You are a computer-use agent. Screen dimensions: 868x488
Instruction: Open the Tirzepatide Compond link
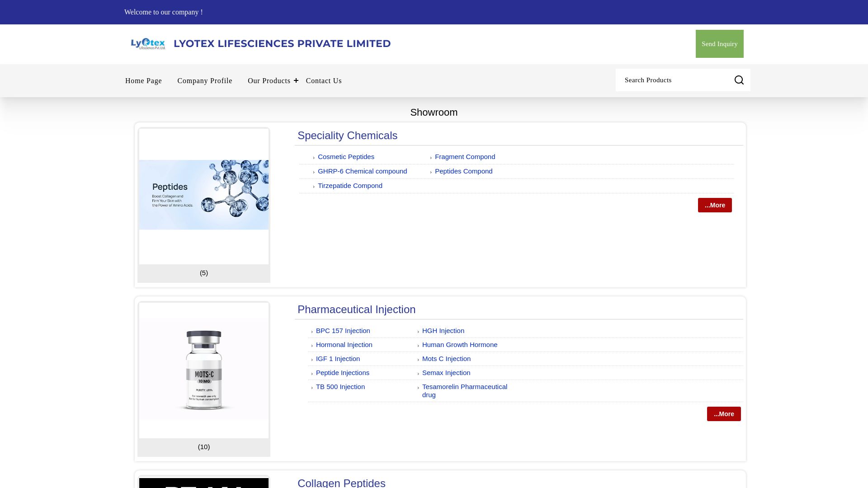coord(350,186)
